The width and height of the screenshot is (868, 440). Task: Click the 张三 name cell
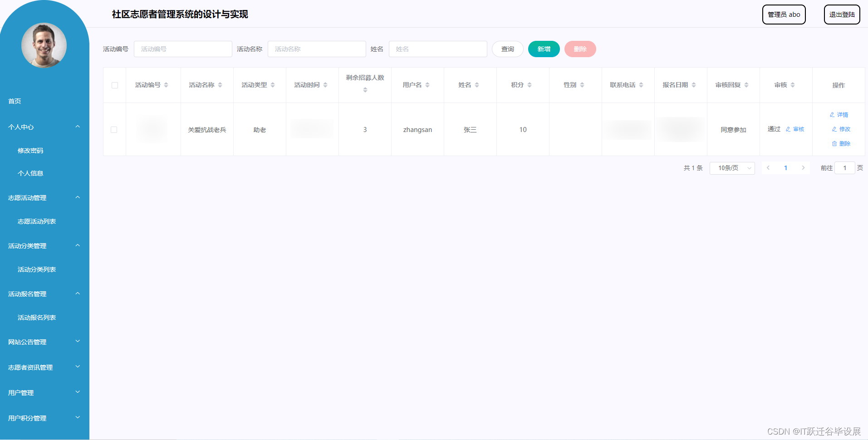(470, 130)
